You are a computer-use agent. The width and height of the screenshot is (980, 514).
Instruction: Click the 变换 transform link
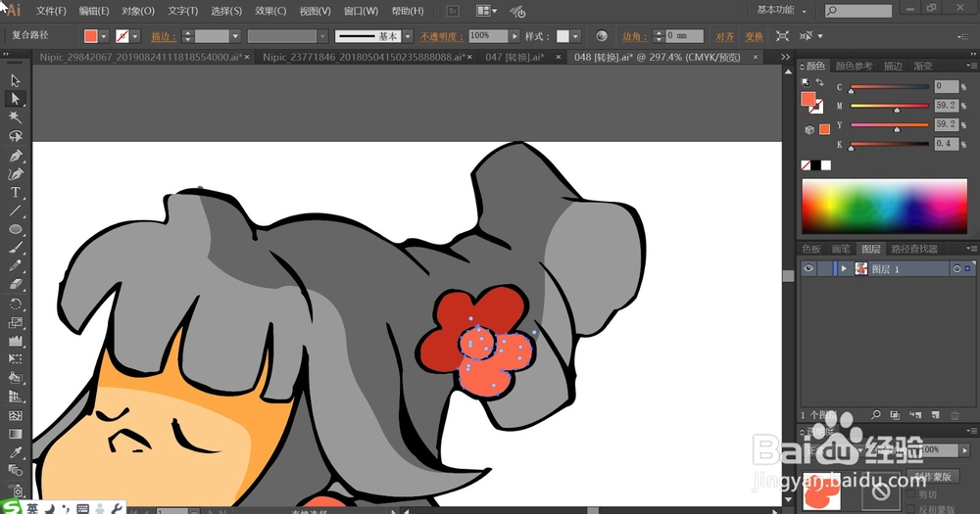coord(754,37)
